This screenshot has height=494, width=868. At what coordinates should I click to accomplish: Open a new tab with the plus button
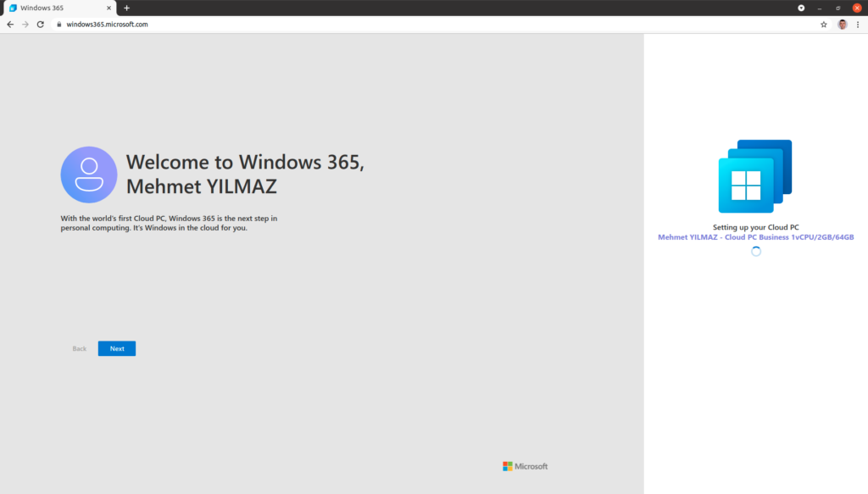coord(127,8)
